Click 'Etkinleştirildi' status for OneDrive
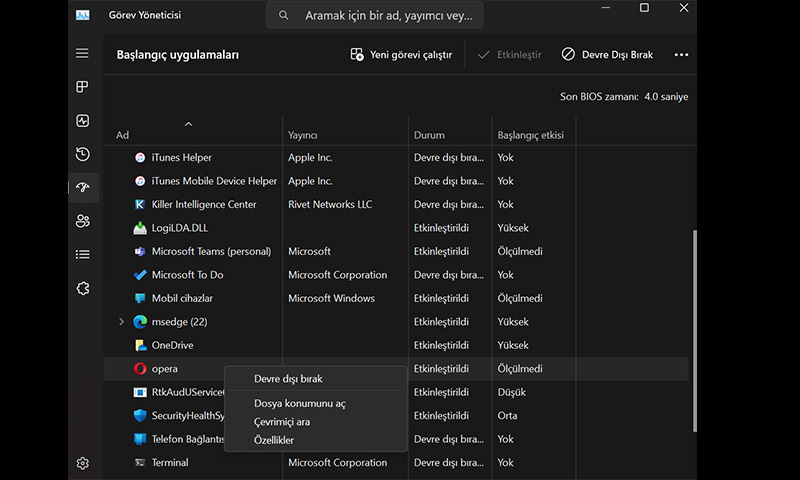Image resolution: width=800 pixels, height=480 pixels. coord(441,345)
